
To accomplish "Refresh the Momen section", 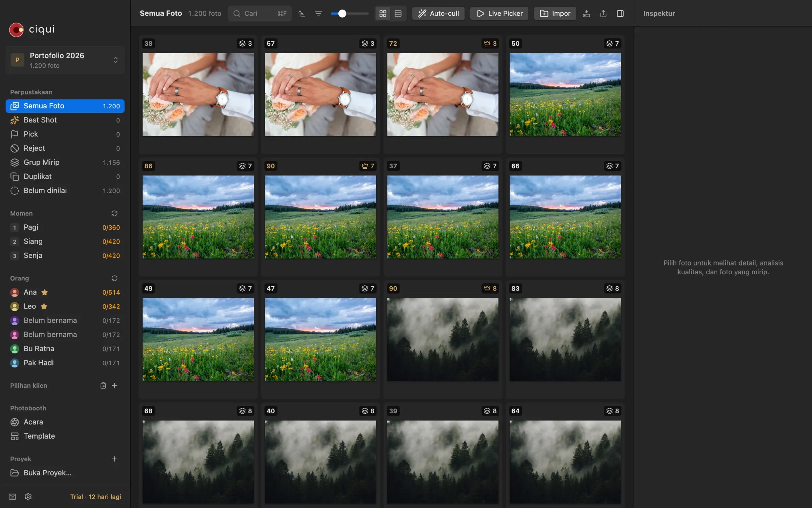I will pos(114,213).
